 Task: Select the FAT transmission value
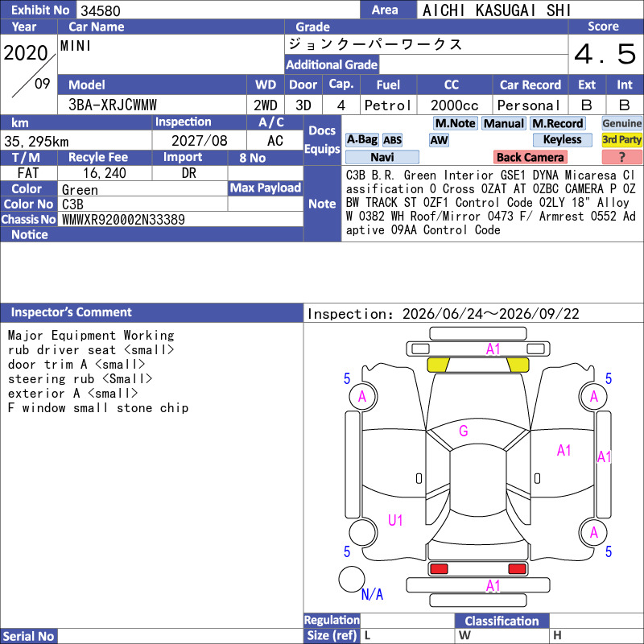pyautogui.click(x=28, y=173)
